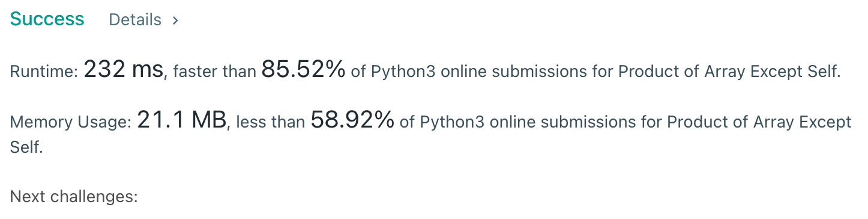Click Python3 in the memory usage line
Image resolution: width=868 pixels, height=219 pixels.
(447, 123)
